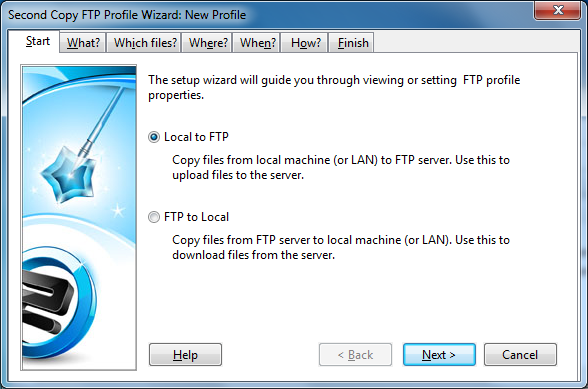This screenshot has height=389, width=588.
Task: Jump to the Finish tab
Action: (x=353, y=43)
